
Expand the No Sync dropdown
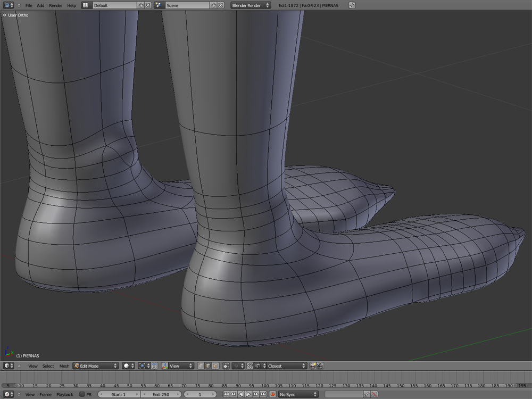point(298,394)
